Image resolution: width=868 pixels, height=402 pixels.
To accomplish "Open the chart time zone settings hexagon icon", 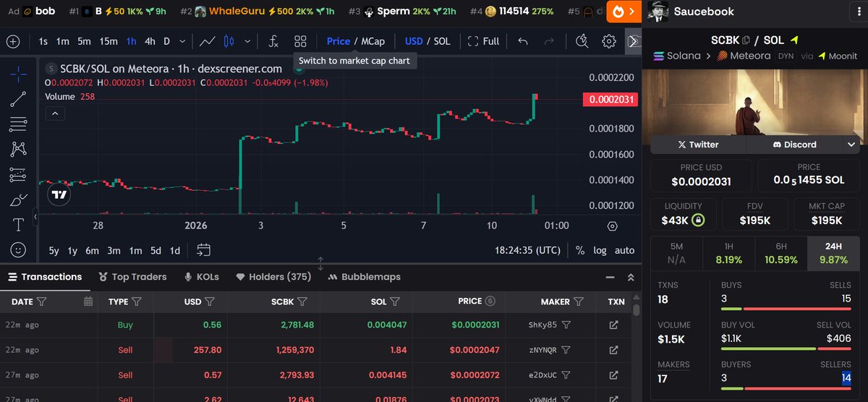I will coord(613,226).
